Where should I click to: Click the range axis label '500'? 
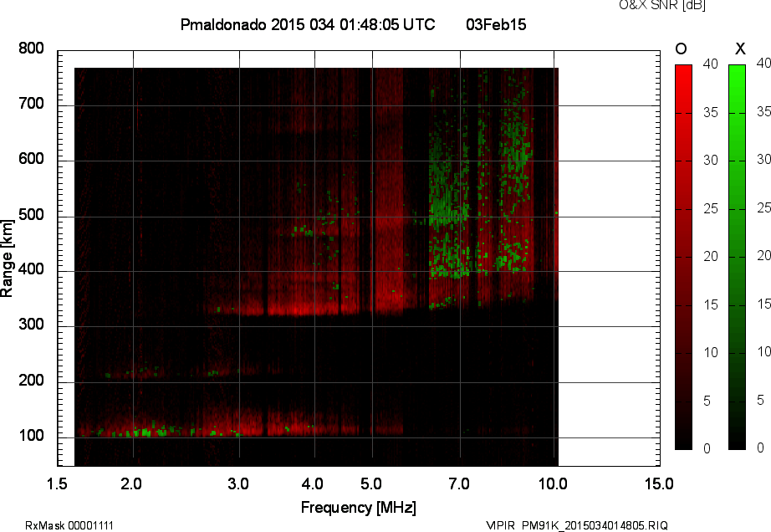coord(32,215)
